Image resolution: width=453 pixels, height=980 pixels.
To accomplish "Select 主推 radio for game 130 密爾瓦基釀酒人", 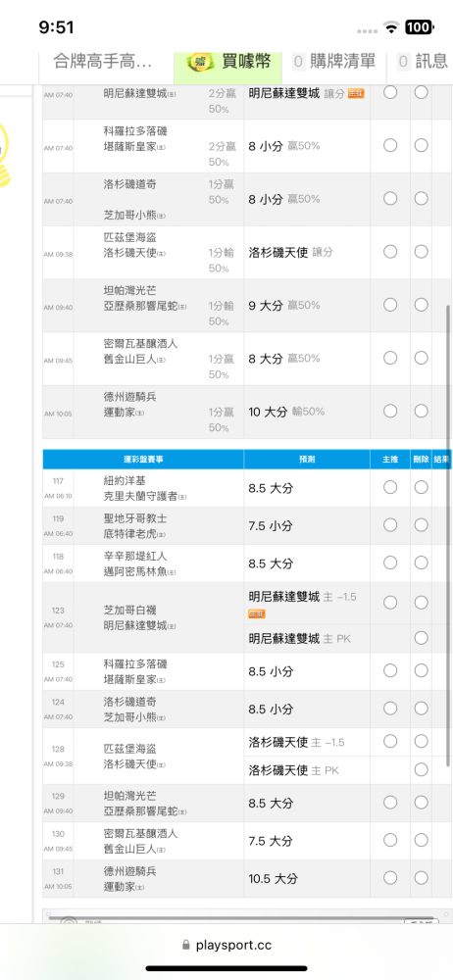I will tap(390, 840).
